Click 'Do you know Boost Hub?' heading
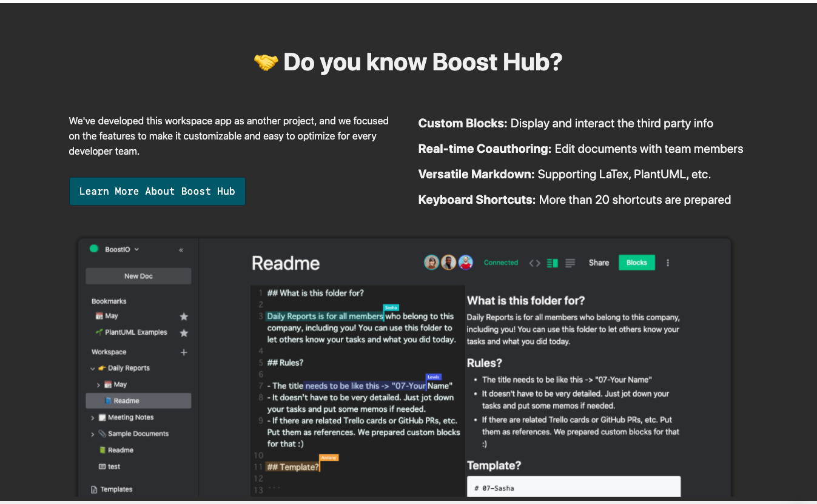This screenshot has height=504, width=817. [x=423, y=62]
